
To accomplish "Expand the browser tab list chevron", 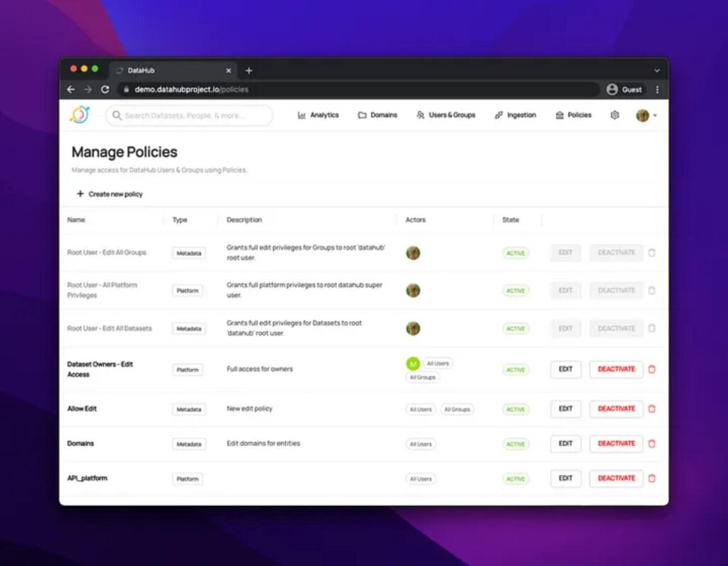I will (x=655, y=70).
